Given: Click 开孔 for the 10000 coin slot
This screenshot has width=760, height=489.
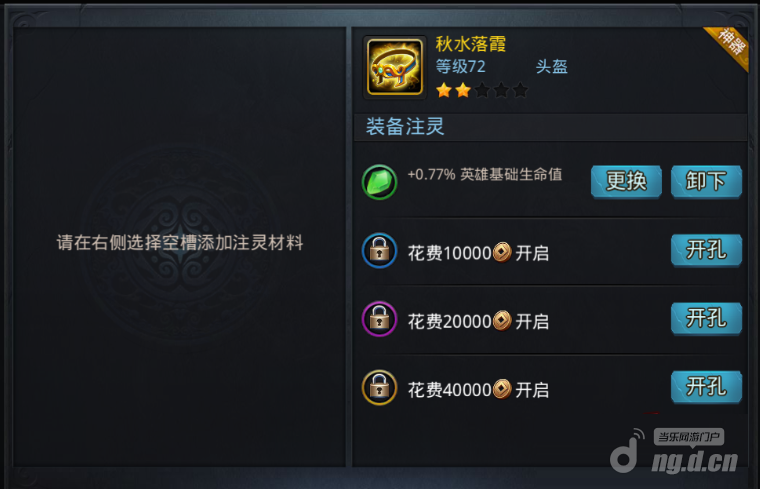Looking at the screenshot, I should point(706,251).
